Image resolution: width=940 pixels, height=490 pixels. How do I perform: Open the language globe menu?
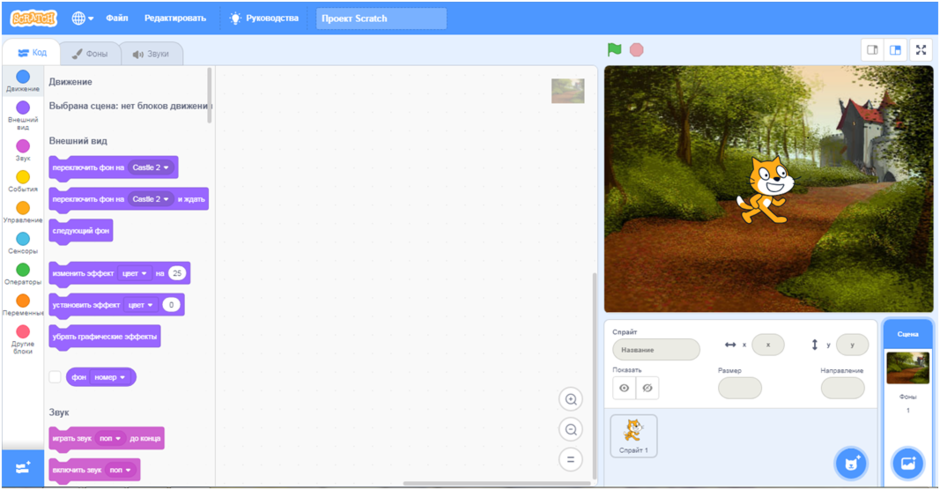tap(82, 19)
